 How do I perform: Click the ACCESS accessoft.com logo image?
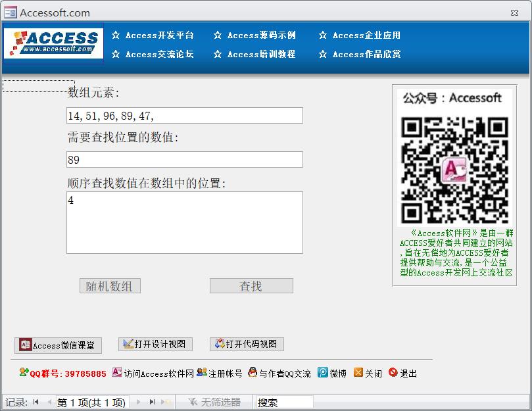[53, 43]
